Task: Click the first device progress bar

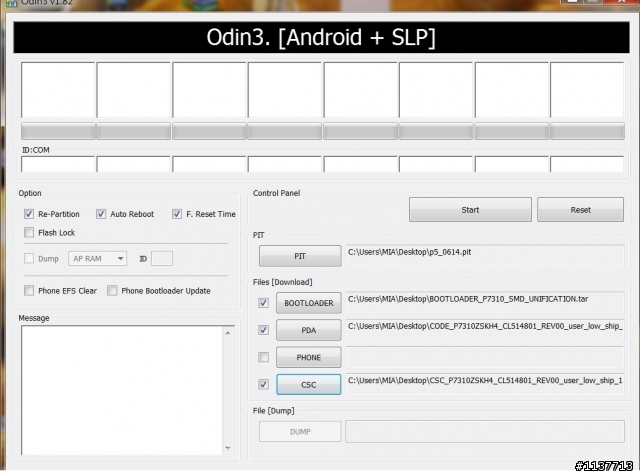Action: (x=58, y=131)
